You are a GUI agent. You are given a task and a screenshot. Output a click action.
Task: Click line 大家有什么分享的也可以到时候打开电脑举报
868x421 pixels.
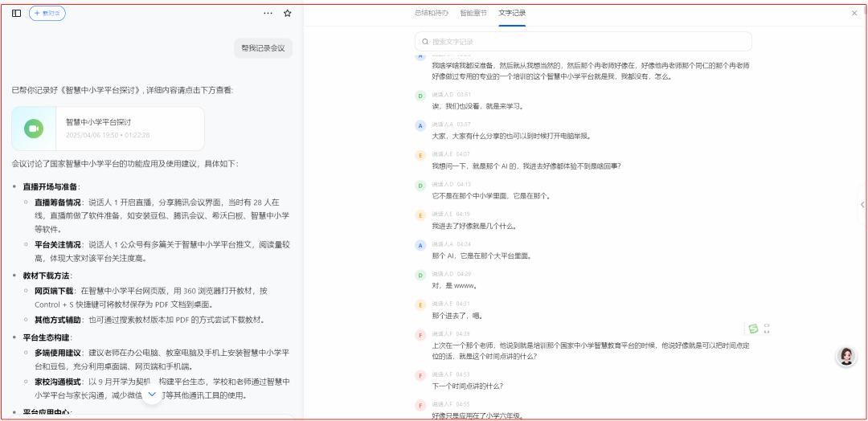tap(512, 136)
